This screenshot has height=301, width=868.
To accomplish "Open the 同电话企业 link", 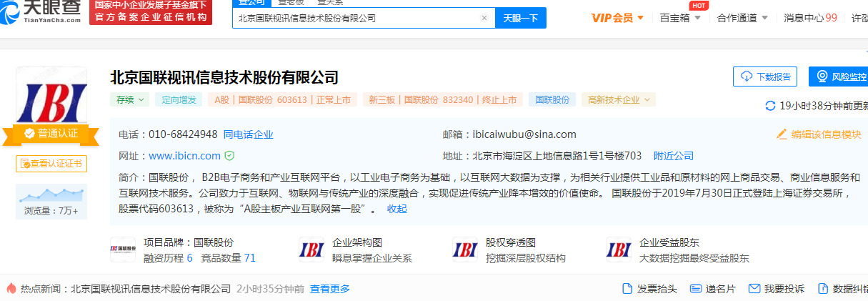I will pos(248,134).
